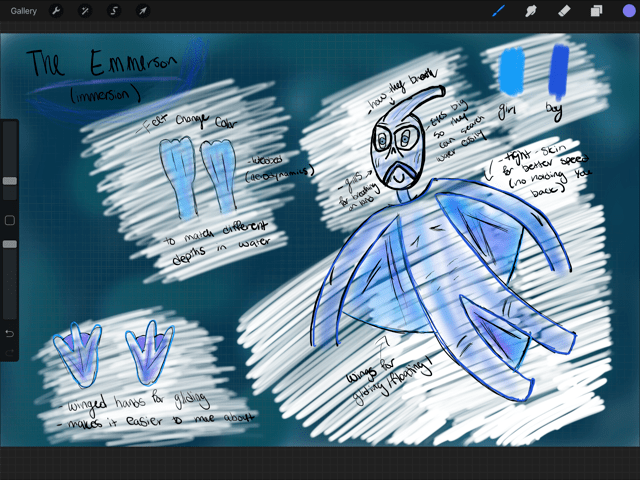Tap the square Modify button in sidebar
Viewport: 640px width, 480px height.
9,220
